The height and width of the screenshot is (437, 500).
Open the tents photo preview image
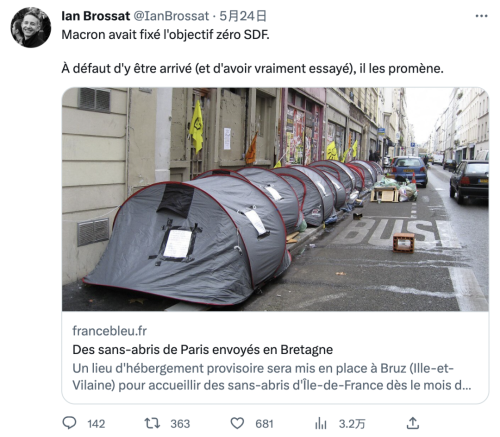(x=275, y=199)
